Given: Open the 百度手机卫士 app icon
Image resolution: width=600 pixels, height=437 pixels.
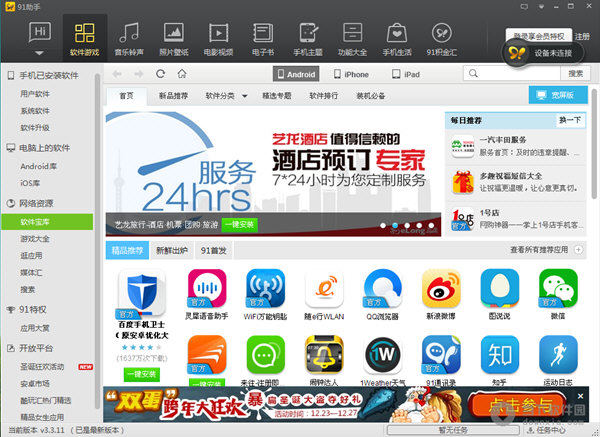Looking at the screenshot, I should pyautogui.click(x=142, y=292).
